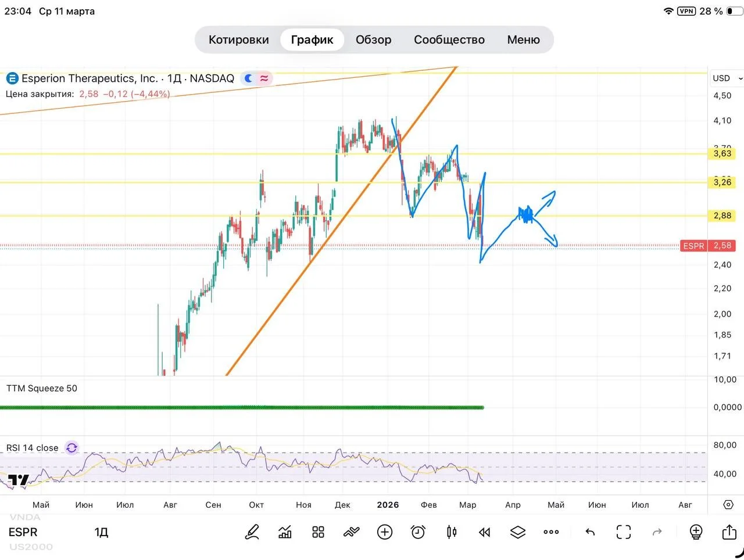Open the USD currency dropdown
The height and width of the screenshot is (560, 744).
727,78
